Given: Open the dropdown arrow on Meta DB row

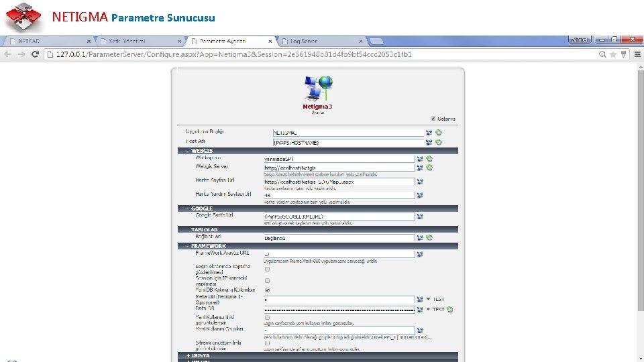Looking at the screenshot, I should coord(429,299).
